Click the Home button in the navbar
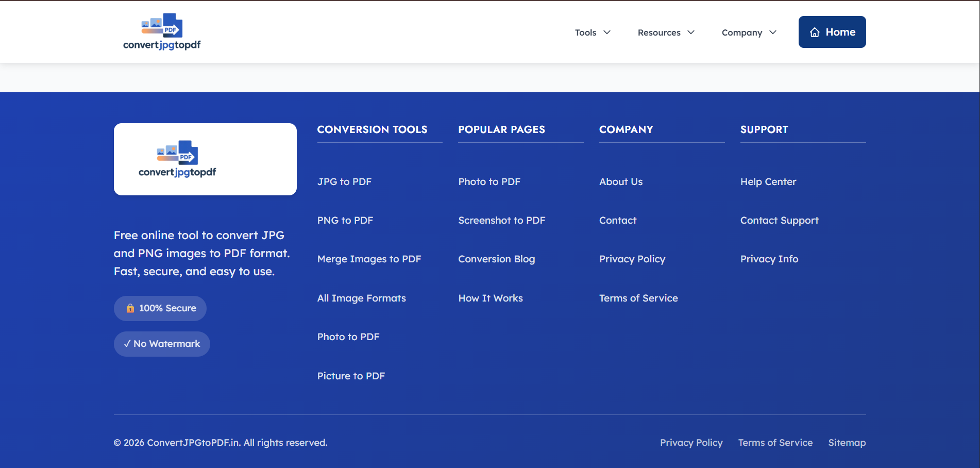This screenshot has height=468, width=980. 832,31
